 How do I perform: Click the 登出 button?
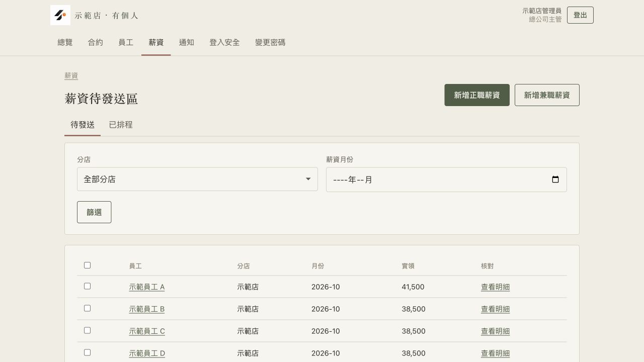(580, 15)
